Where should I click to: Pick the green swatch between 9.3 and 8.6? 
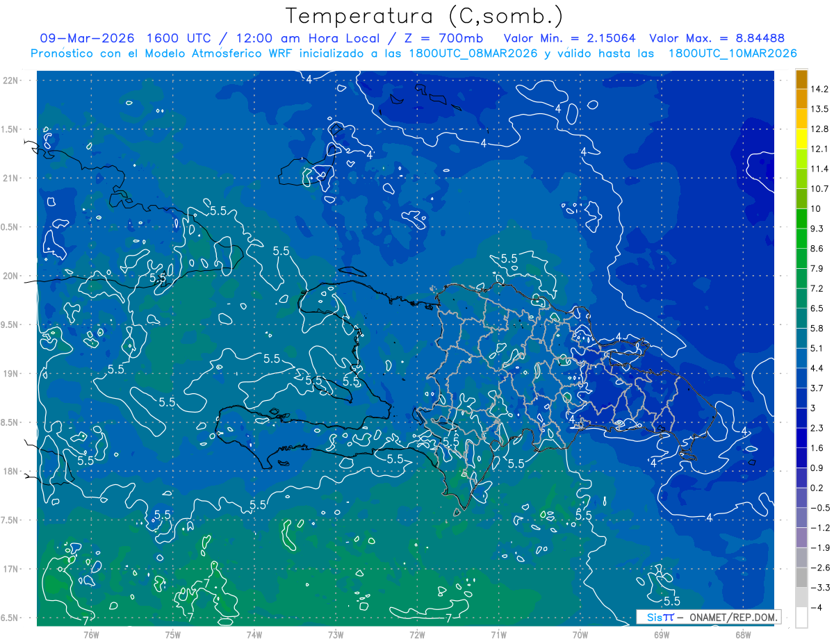pyautogui.click(x=801, y=239)
